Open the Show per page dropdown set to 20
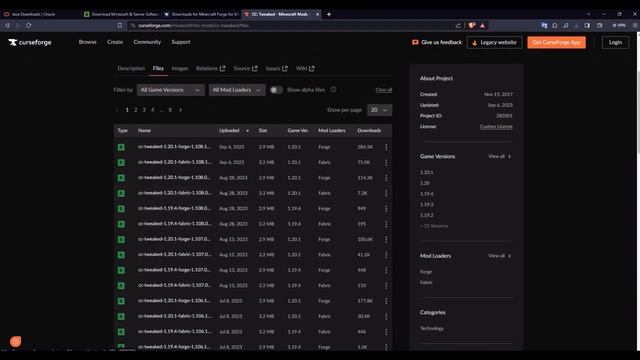640x360 pixels. tap(379, 110)
